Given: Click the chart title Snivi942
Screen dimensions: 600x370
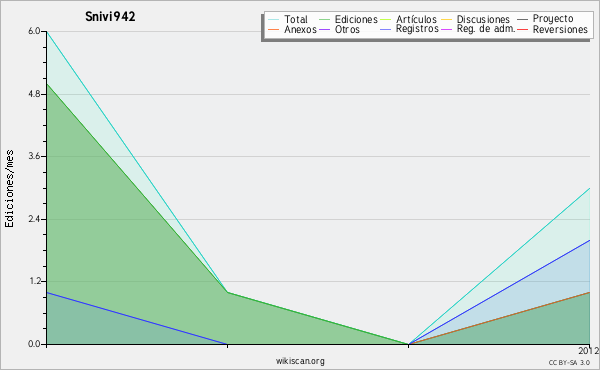Looking at the screenshot, I should [110, 17].
